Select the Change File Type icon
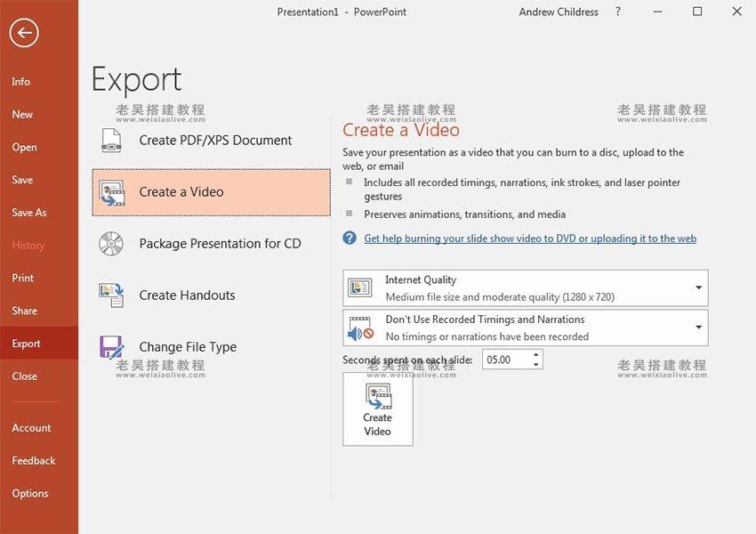Image resolution: width=756 pixels, height=534 pixels. click(x=110, y=346)
